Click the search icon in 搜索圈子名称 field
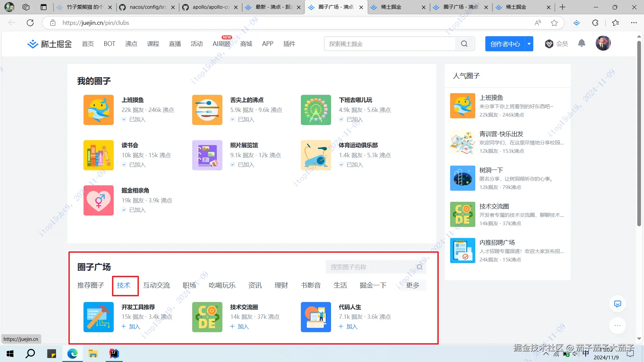Image resolution: width=644 pixels, height=362 pixels. click(x=419, y=267)
